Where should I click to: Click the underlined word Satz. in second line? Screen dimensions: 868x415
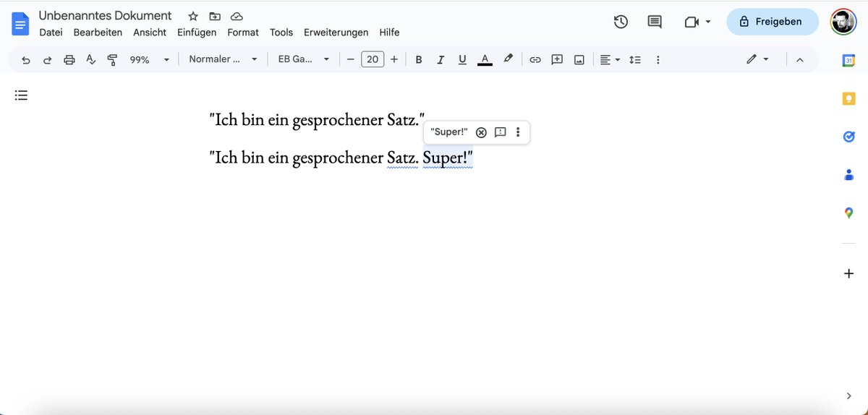[x=403, y=158]
